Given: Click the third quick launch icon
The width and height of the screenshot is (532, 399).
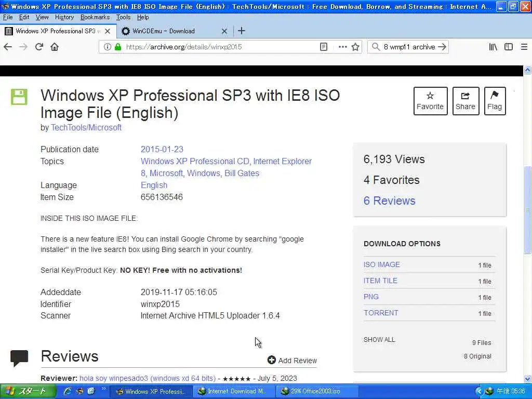Looking at the screenshot, I should click(x=91, y=391).
